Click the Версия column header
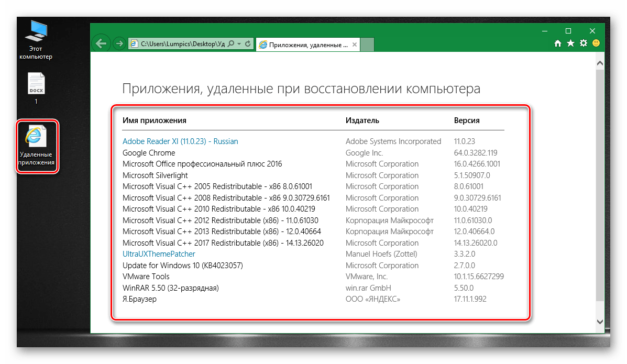Image resolution: width=627 pixels, height=364 pixels. (x=467, y=120)
